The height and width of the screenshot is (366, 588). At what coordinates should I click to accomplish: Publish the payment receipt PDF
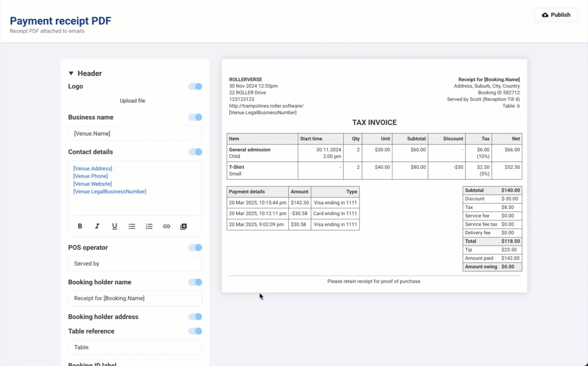click(556, 15)
